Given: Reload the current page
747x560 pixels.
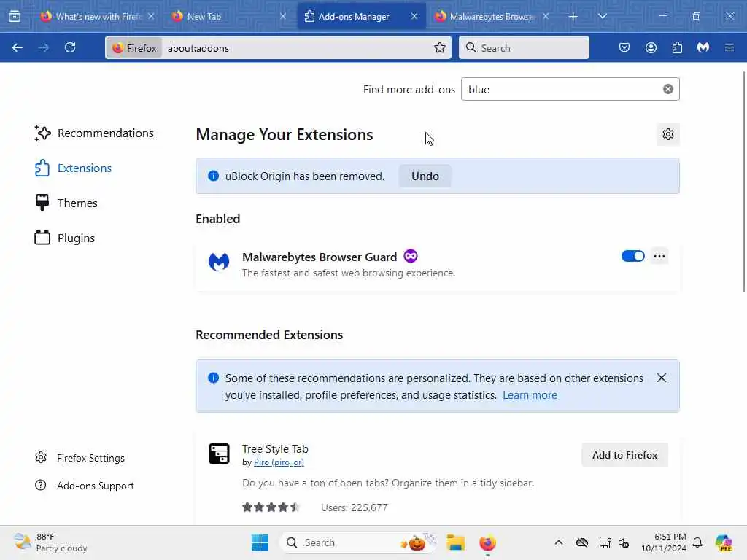Looking at the screenshot, I should click(x=70, y=47).
